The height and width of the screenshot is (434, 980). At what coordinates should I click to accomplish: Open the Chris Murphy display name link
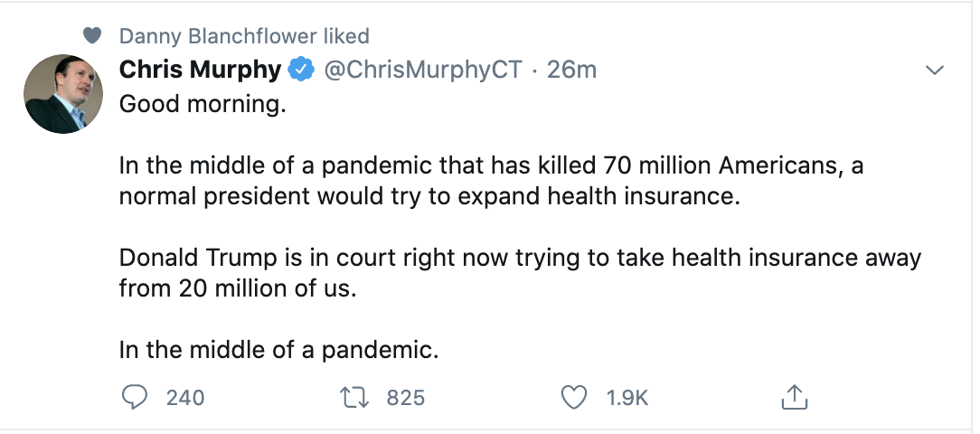coord(200,70)
